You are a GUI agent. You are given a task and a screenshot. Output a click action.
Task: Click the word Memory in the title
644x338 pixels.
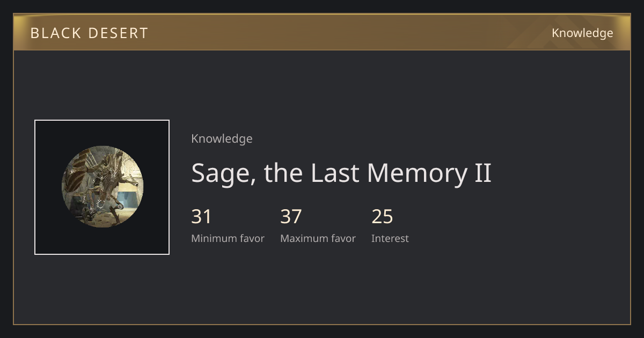point(411,173)
